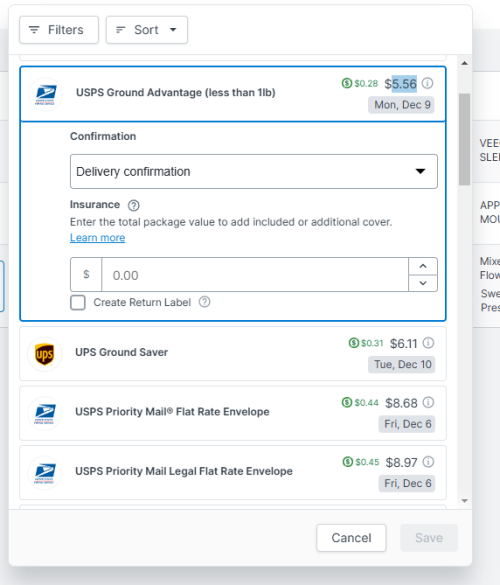Click the Save button
This screenshot has height=585, width=500.
tap(429, 538)
